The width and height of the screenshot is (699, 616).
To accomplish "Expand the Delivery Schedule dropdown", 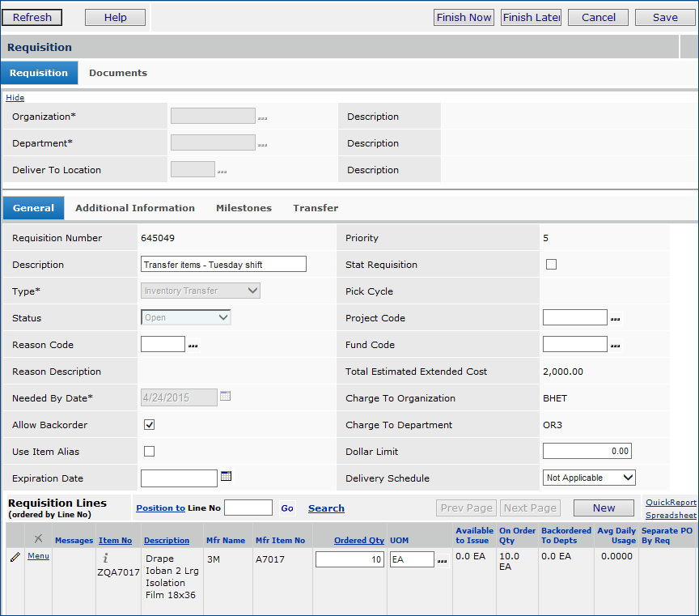I will point(589,478).
